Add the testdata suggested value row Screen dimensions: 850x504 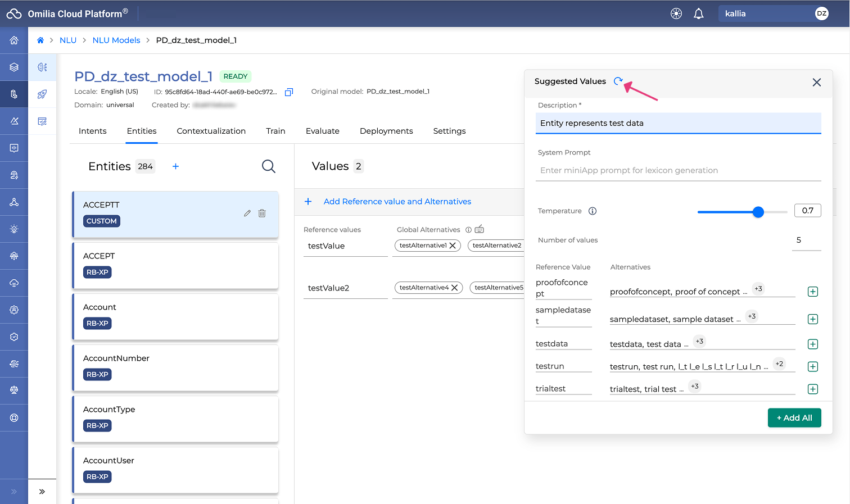[812, 344]
